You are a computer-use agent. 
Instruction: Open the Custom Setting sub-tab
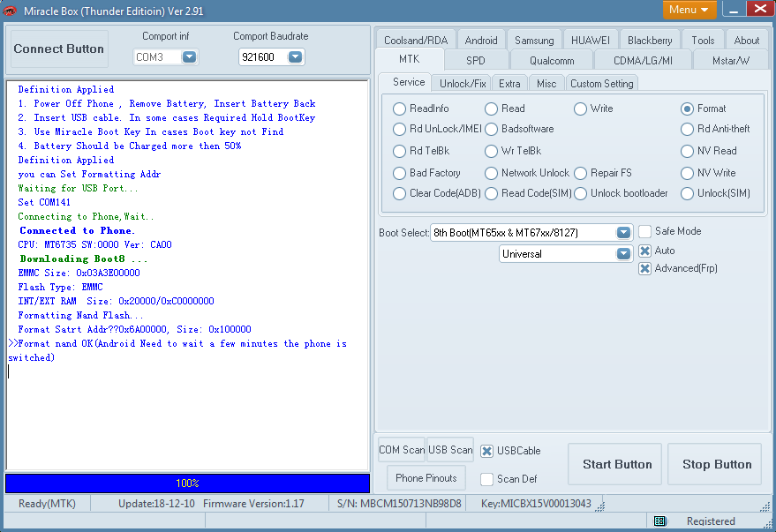[x=602, y=84]
